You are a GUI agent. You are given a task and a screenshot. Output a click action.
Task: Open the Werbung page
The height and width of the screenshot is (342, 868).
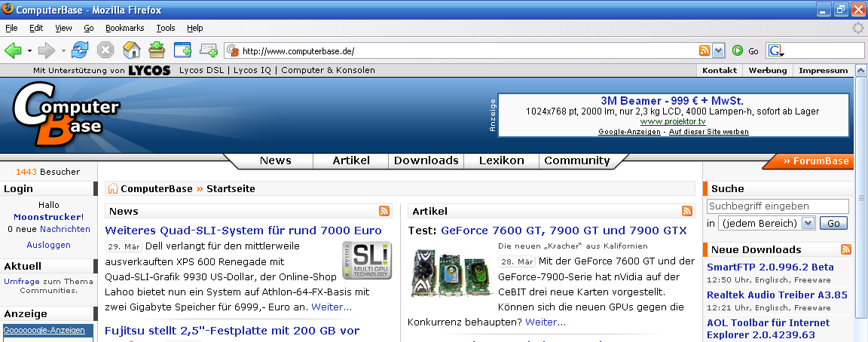[768, 70]
